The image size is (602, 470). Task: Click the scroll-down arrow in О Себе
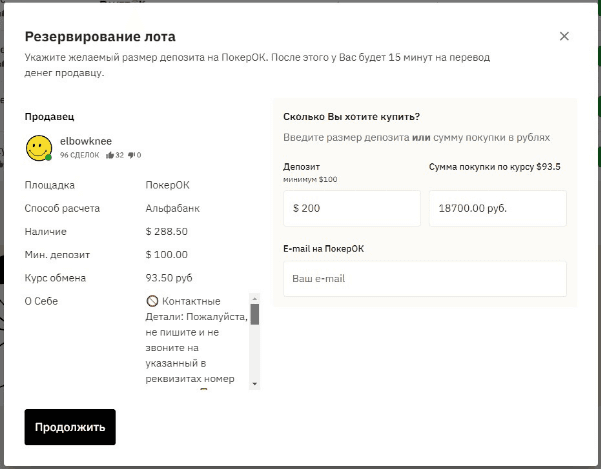[255, 384]
